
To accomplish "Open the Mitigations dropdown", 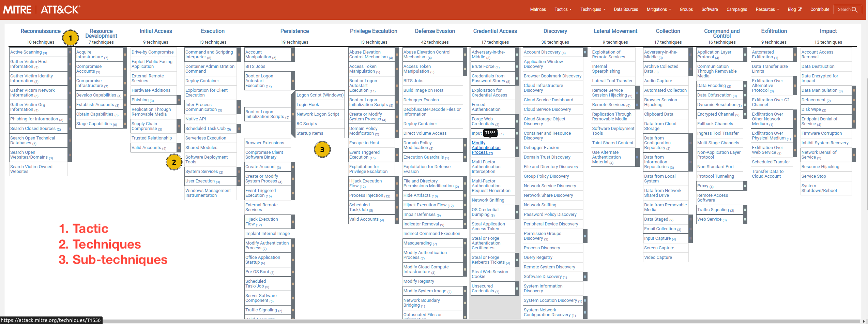I will click(658, 9).
